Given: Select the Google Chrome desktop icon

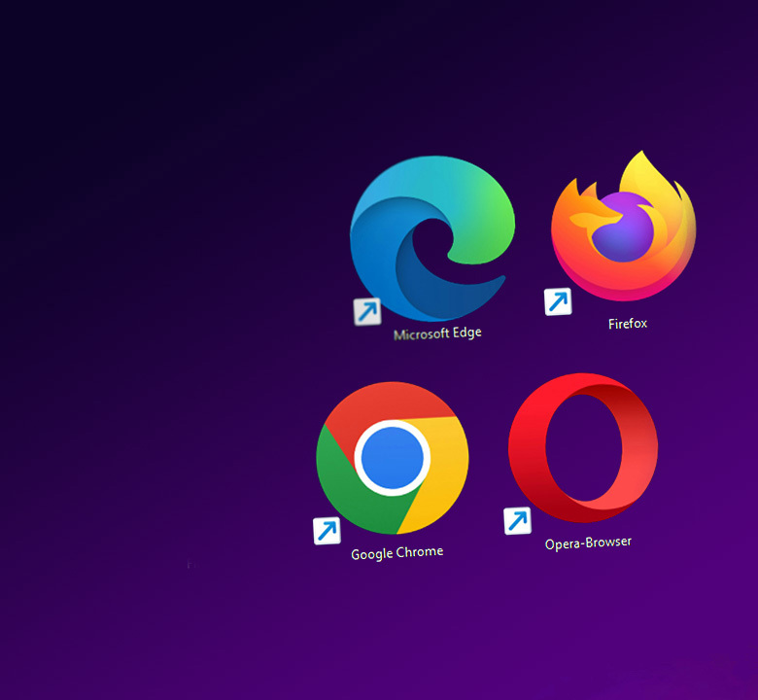Looking at the screenshot, I should click(x=393, y=458).
